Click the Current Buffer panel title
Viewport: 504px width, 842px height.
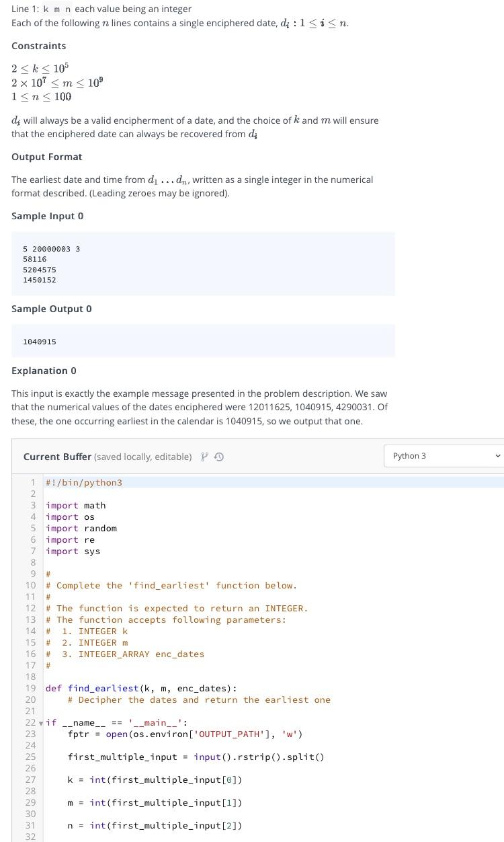point(52,456)
